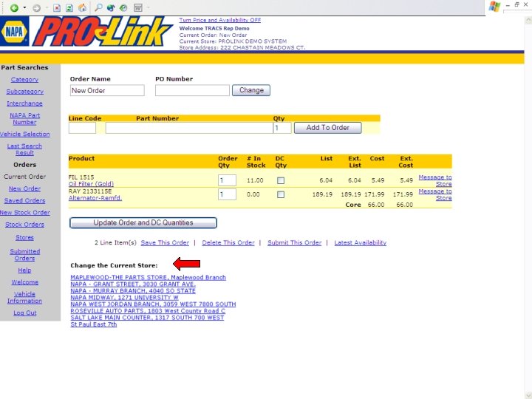
Task: Click the Edit with Word toolbar icon
Action: click(138, 8)
